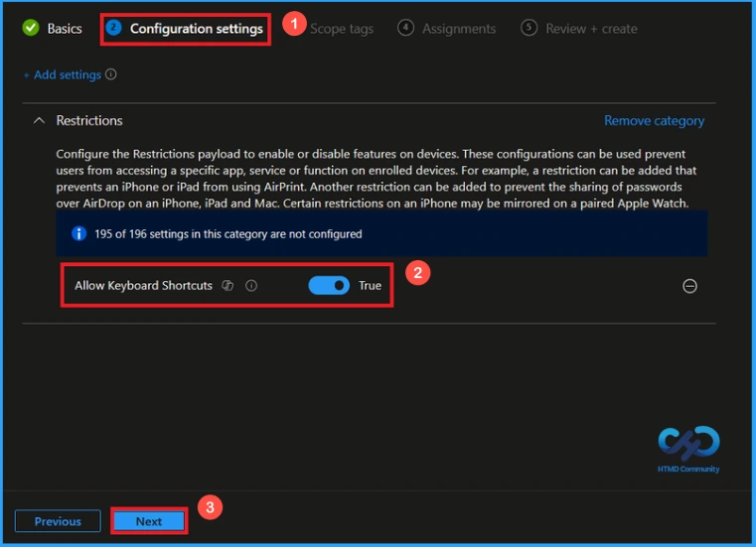Open info tooltip next to Add settings
The image size is (756, 547).
click(x=111, y=74)
